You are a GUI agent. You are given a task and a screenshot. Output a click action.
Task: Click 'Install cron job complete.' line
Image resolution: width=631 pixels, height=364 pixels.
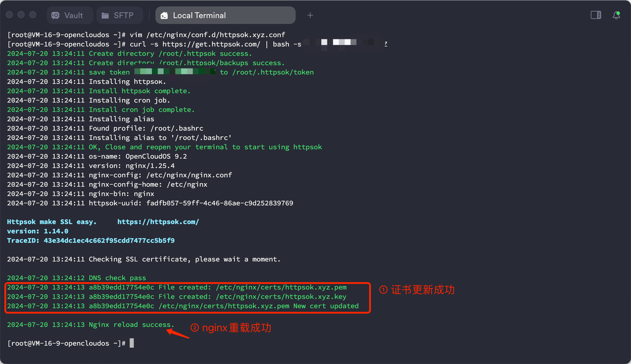click(101, 110)
